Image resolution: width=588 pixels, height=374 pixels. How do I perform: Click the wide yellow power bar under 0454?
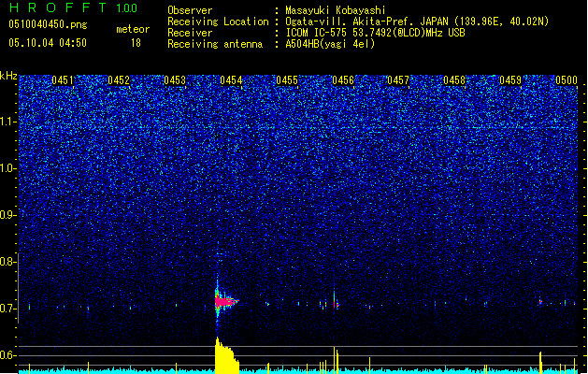click(226, 356)
